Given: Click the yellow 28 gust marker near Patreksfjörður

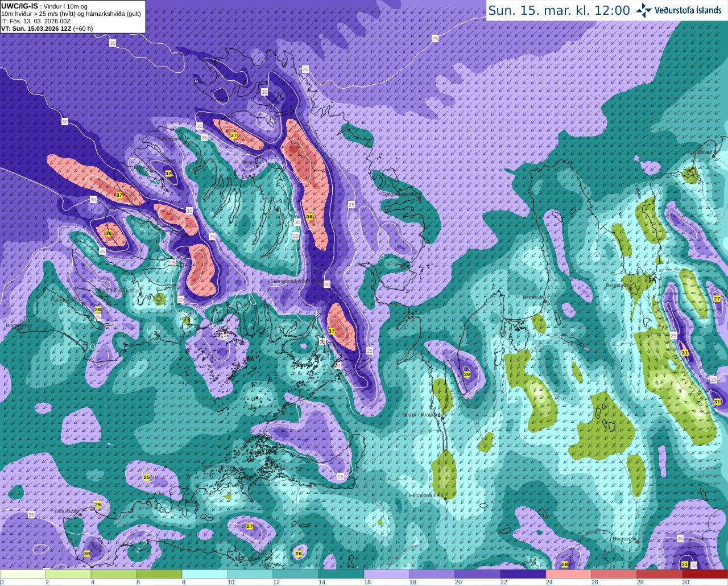Looking at the screenshot, I should [98, 309].
